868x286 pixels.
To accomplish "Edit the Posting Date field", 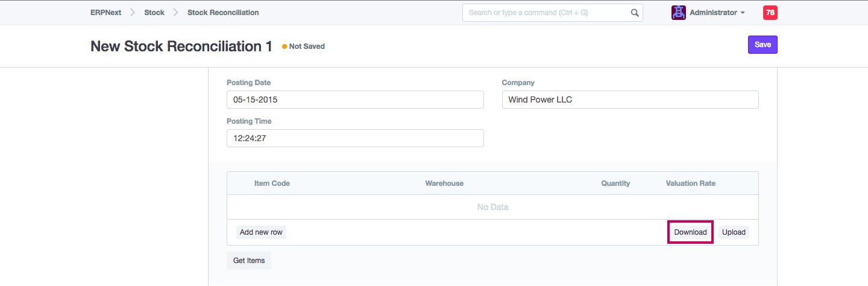I will [x=355, y=100].
